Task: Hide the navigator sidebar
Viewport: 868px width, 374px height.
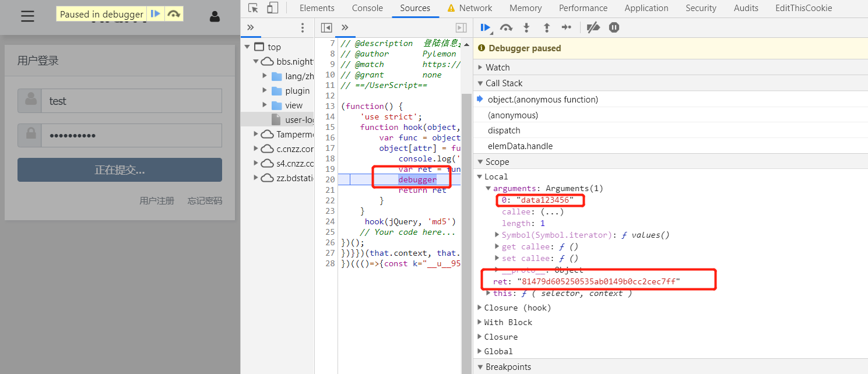Action: pos(326,27)
